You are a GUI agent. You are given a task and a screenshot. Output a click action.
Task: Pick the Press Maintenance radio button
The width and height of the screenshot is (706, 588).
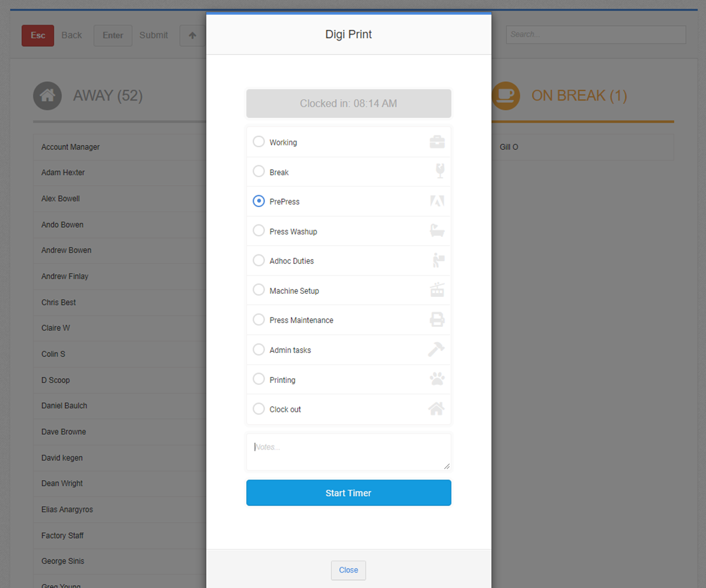(258, 319)
